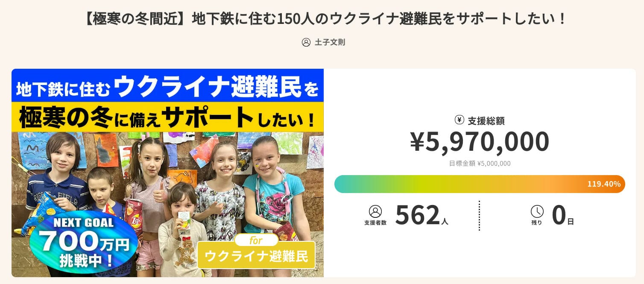This screenshot has height=284, width=644.
Task: Click the 119.40% progress percentage label
Action: click(604, 184)
